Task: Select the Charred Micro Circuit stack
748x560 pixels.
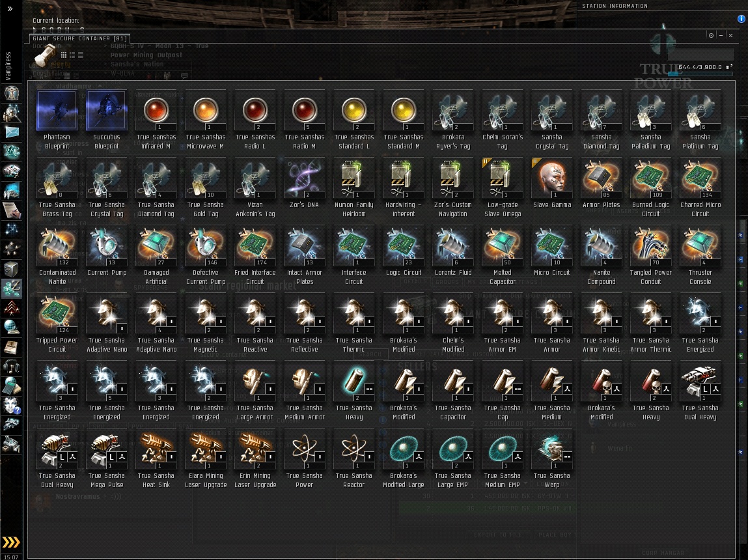Action: pos(700,188)
